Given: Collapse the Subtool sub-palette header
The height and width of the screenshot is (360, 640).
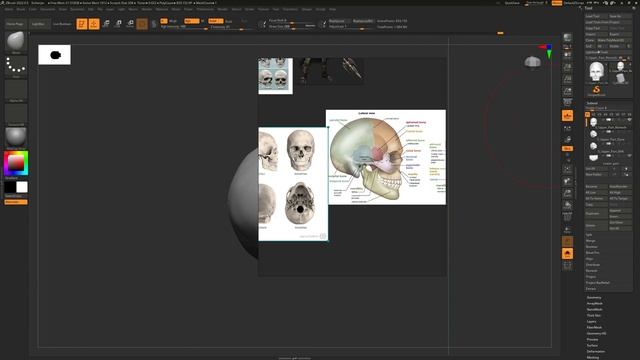Looking at the screenshot, I should 592,103.
